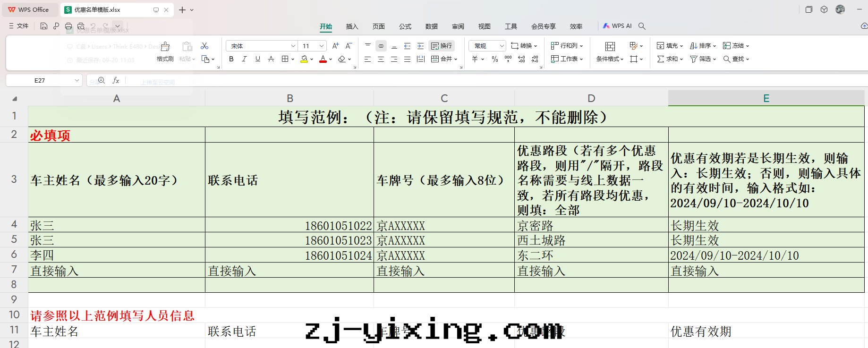Apply the yellow fill color swatch
This screenshot has height=348, width=868.
pos(304,59)
